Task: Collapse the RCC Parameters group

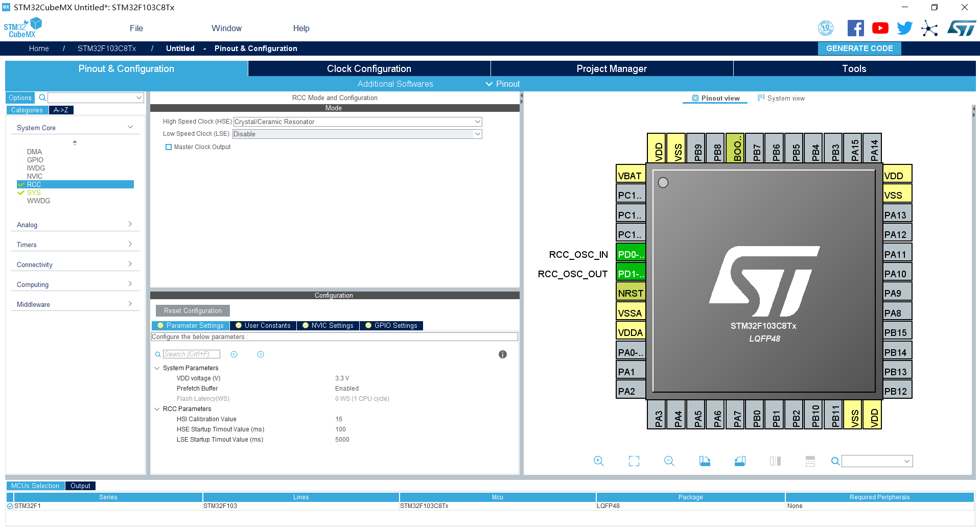Action: tap(157, 409)
